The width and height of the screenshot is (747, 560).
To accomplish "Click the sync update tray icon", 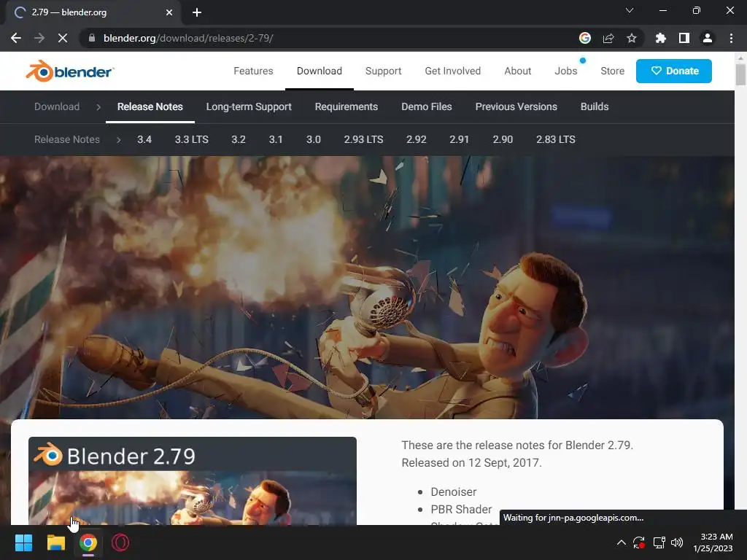I will click(x=639, y=542).
